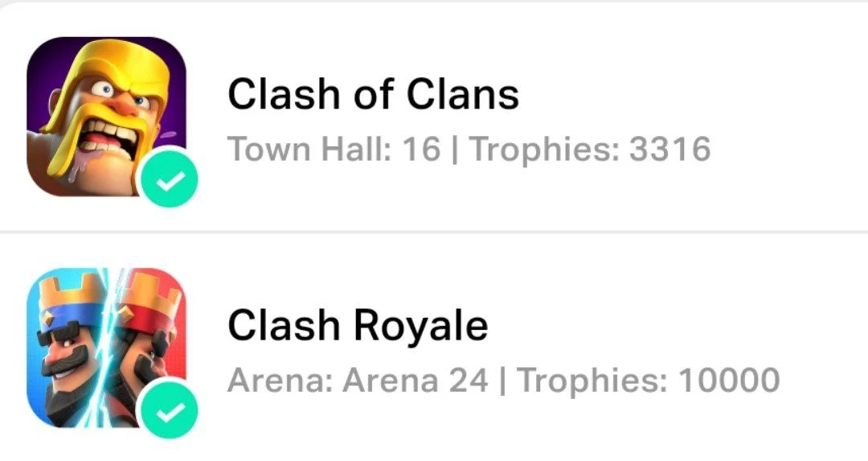This screenshot has height=461, width=868.
Task: Click the number 10000 in the subtitle
Action: [x=728, y=380]
